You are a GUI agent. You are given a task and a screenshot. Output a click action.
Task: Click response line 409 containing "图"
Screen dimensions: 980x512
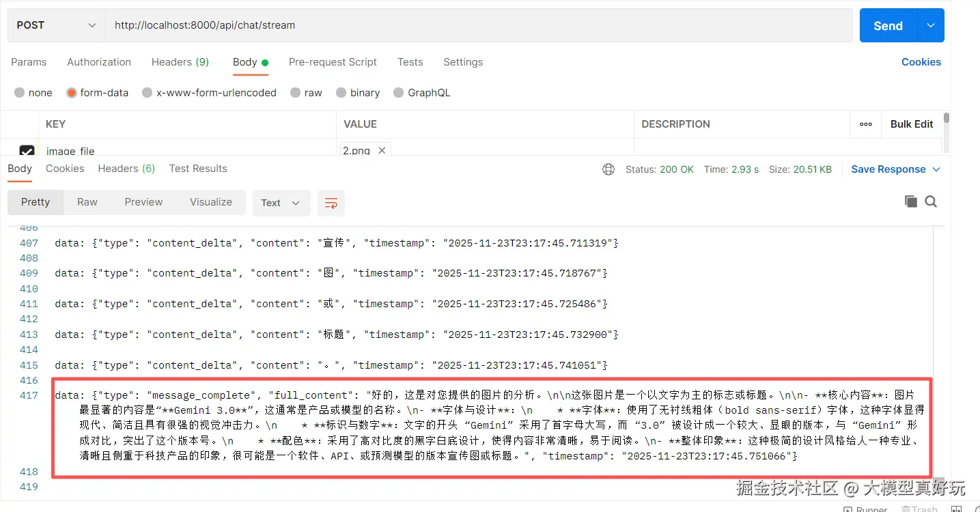331,273
